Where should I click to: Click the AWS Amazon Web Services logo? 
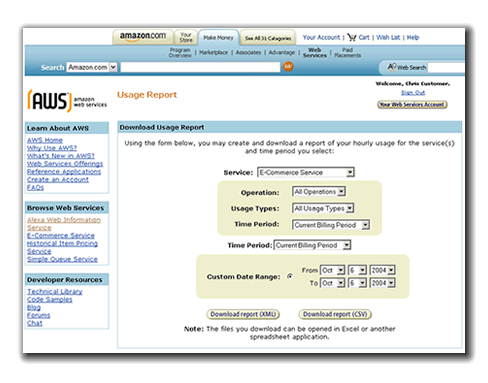(x=67, y=101)
